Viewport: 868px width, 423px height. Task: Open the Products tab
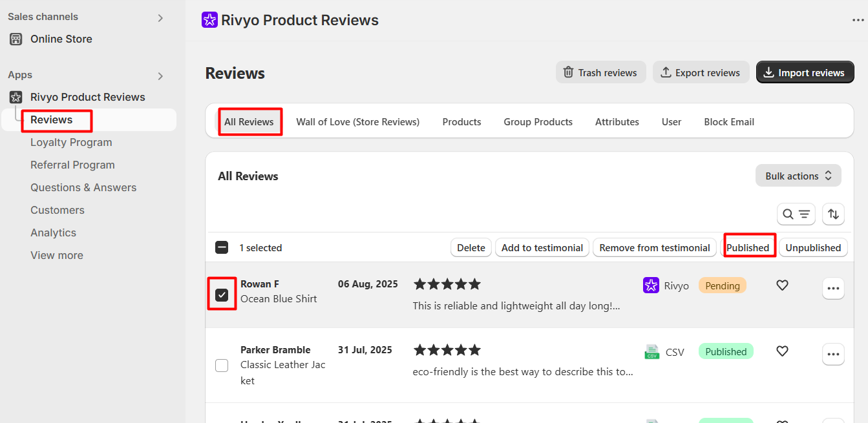point(461,121)
